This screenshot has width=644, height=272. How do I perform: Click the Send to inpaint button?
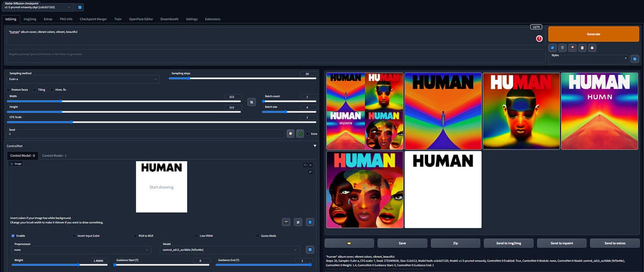562,243
